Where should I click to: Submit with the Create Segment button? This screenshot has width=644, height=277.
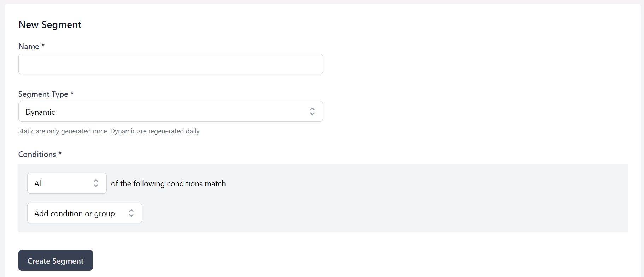[55, 260]
